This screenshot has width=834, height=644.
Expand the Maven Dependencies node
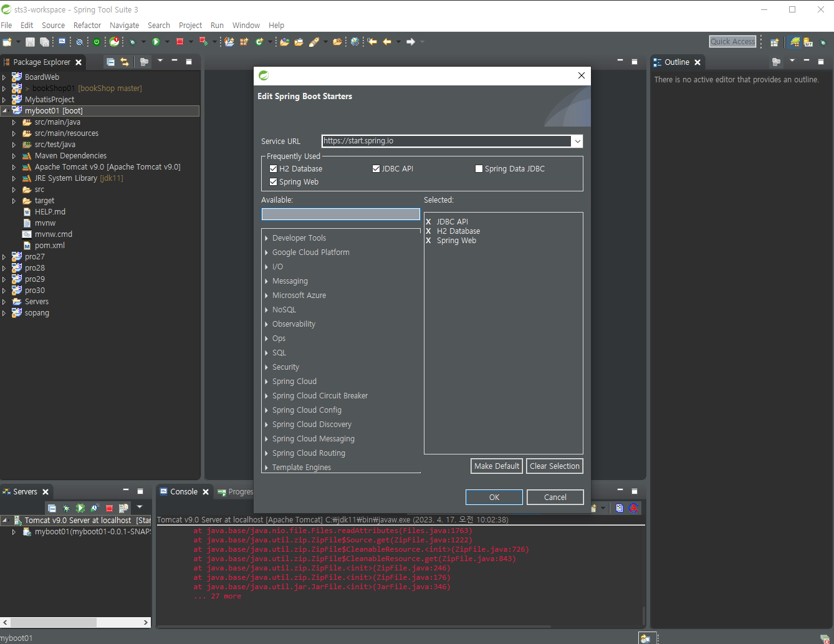point(14,156)
